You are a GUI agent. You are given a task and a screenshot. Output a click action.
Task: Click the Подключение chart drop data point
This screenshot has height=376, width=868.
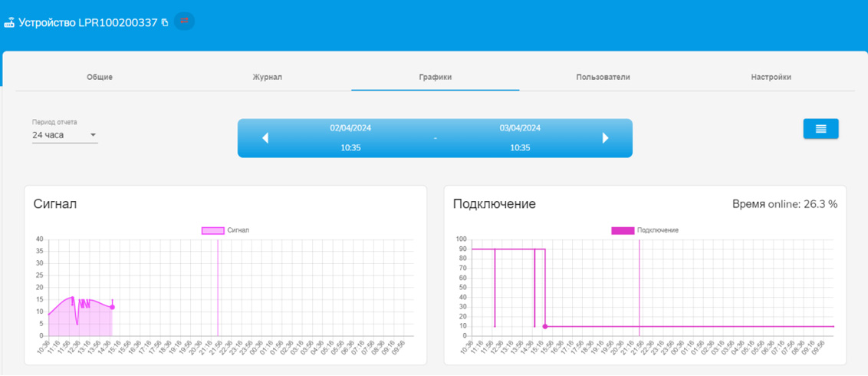(x=545, y=326)
